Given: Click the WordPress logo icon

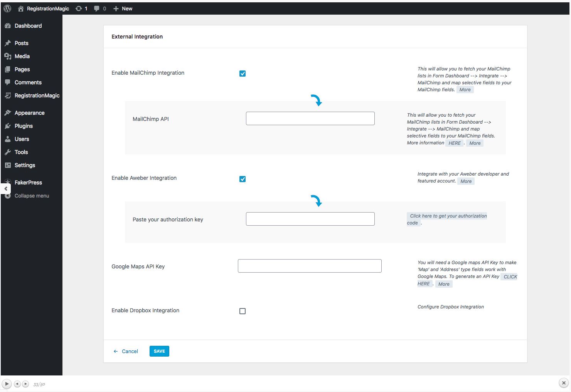Looking at the screenshot, I should coord(7,8).
